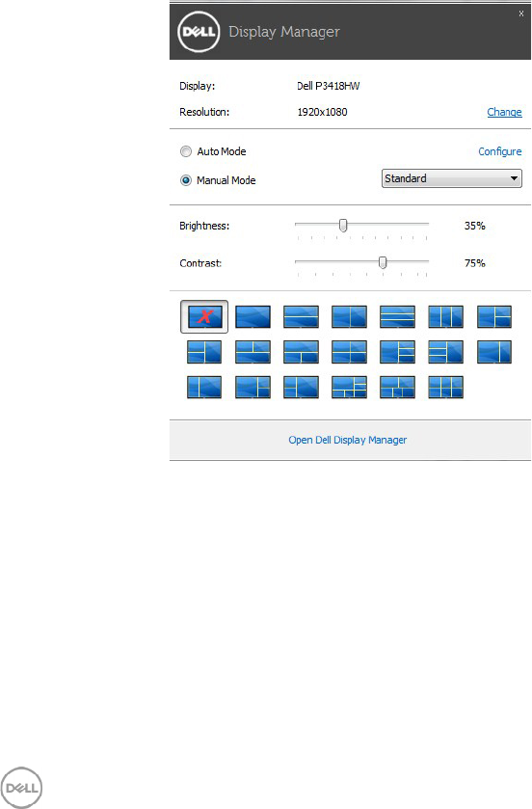
Task: Select the six-pane 3x2 grid layout
Action: (446, 387)
